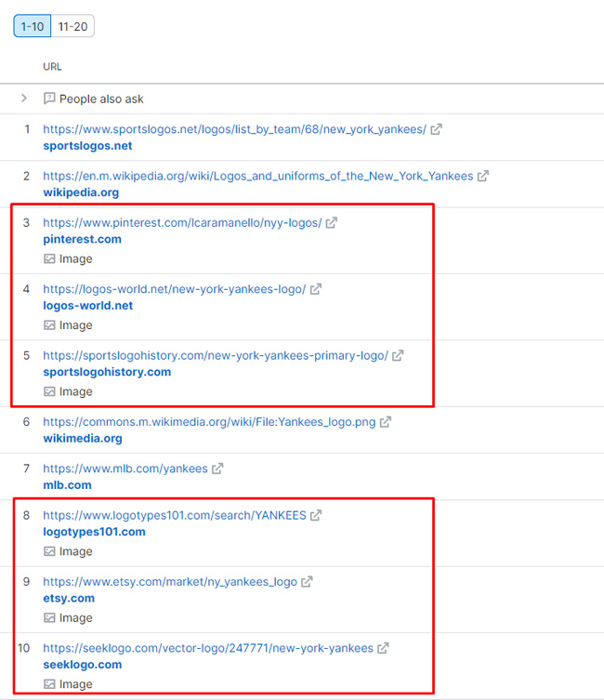This screenshot has height=700, width=604.
Task: Click the Image label under logos-world.net
Action: click(76, 325)
